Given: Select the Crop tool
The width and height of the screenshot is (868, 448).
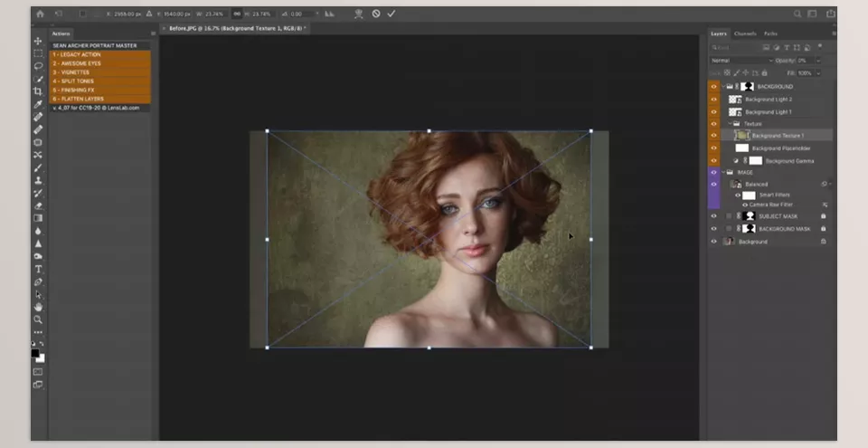Looking at the screenshot, I should (x=38, y=91).
